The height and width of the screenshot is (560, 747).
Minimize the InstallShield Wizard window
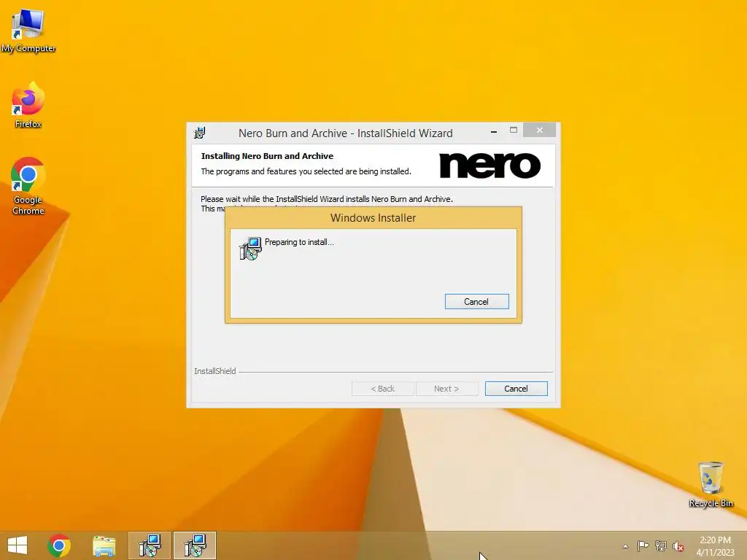[494, 131]
